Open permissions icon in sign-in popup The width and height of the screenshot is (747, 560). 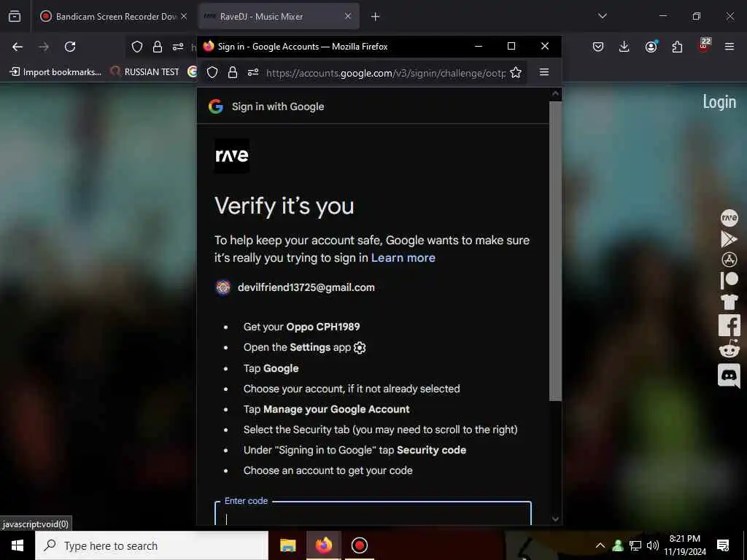click(x=253, y=72)
